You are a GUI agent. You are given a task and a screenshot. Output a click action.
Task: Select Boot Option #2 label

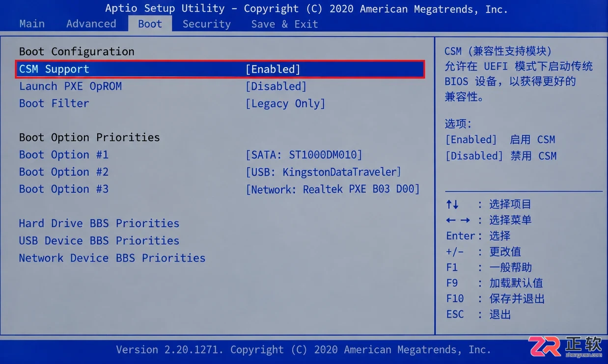64,172
